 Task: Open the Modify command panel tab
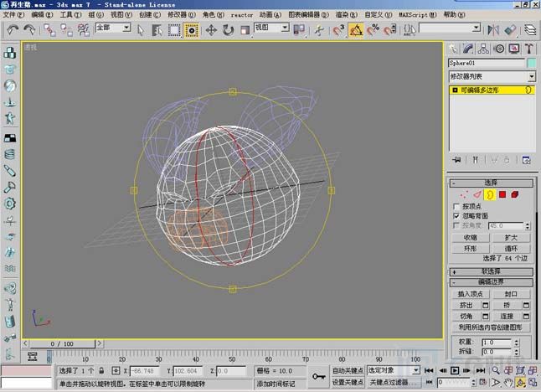click(x=468, y=49)
